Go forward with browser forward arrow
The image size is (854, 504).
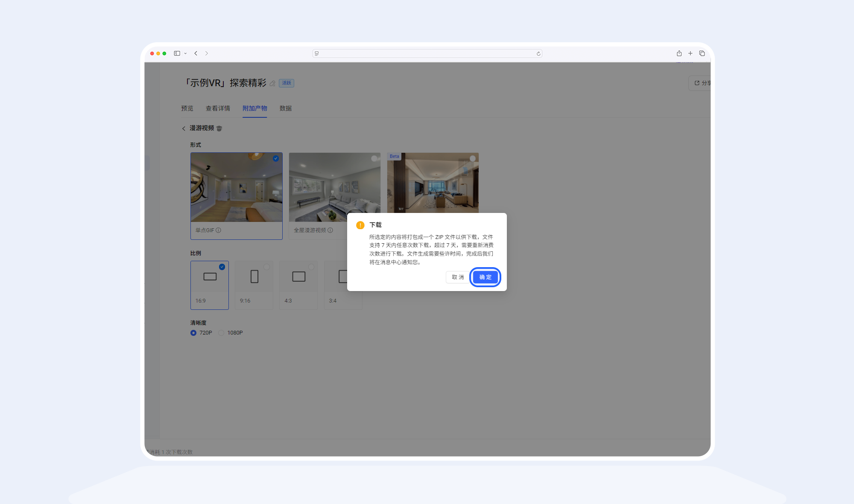pyautogui.click(x=207, y=53)
